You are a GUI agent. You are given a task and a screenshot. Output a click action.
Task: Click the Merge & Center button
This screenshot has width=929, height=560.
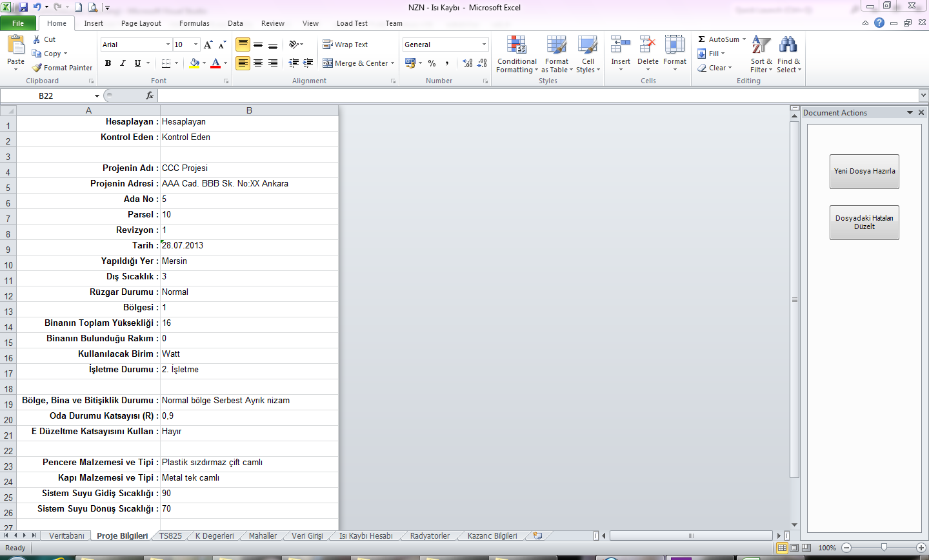pyautogui.click(x=359, y=63)
